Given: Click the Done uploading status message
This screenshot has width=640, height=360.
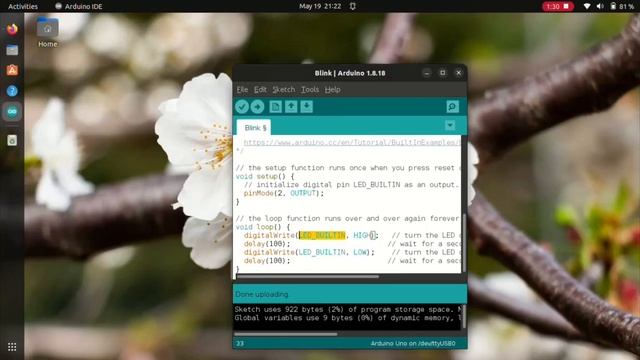Looking at the screenshot, I should (x=262, y=294).
